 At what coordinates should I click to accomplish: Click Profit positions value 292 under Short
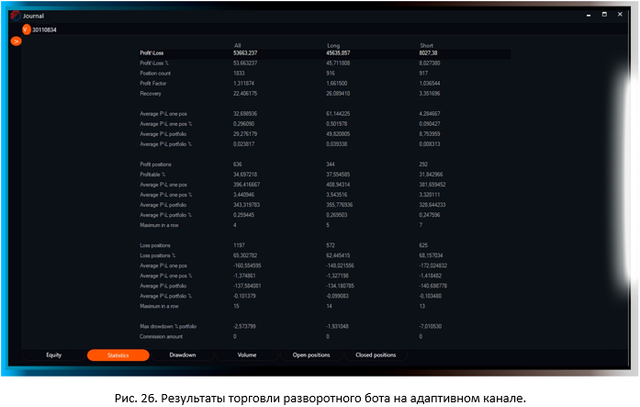tap(423, 165)
